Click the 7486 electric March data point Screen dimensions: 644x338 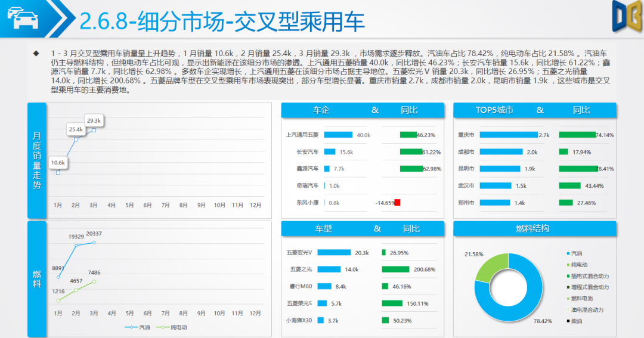click(94, 281)
